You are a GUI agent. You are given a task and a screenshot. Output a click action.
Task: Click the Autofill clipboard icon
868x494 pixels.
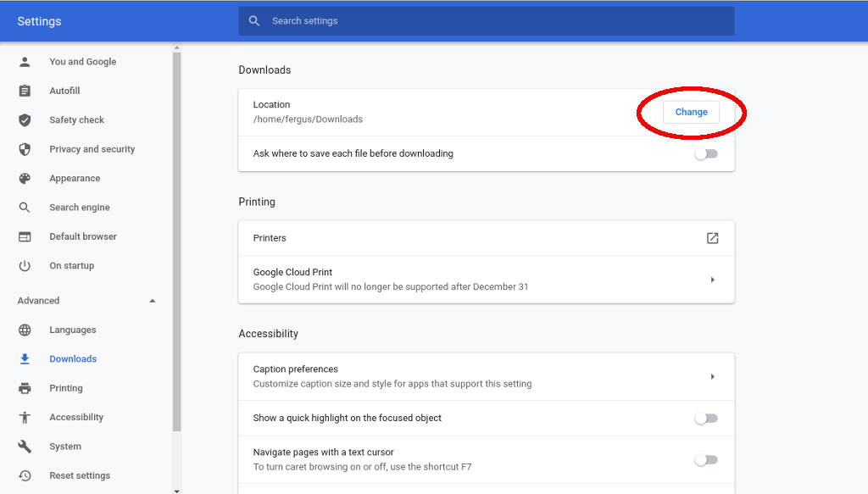[x=25, y=91]
